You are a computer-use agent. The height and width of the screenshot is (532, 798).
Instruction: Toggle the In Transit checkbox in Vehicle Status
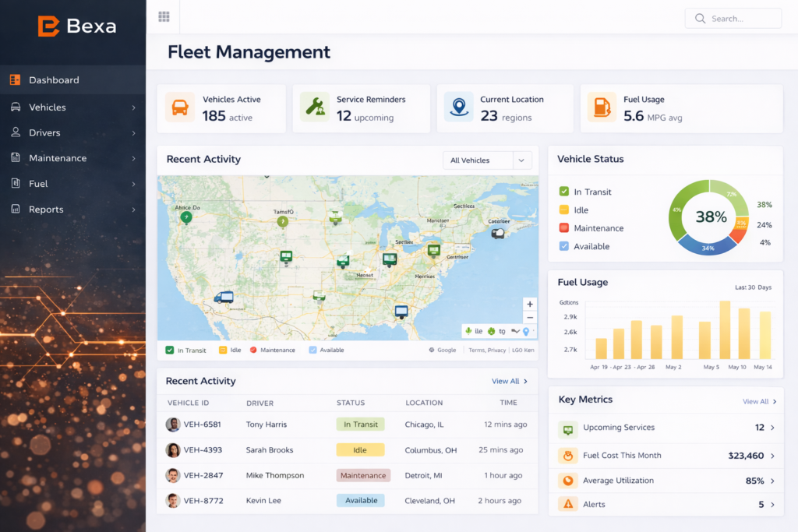(x=564, y=192)
